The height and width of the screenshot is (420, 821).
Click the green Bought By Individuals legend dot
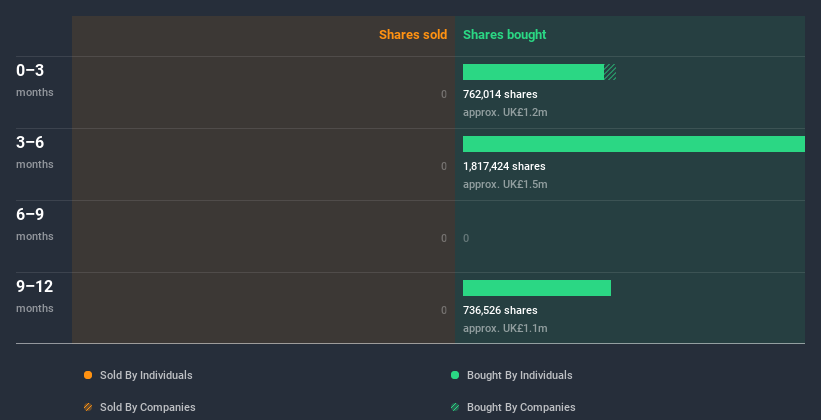click(455, 375)
